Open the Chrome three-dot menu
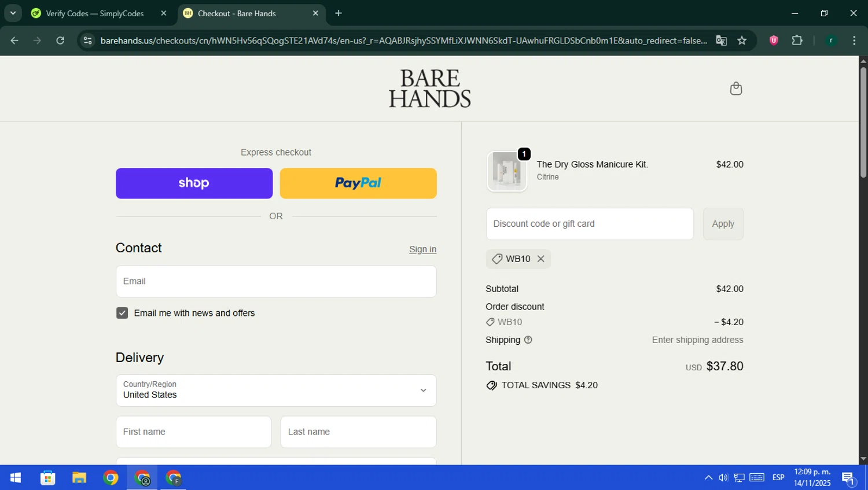 [x=854, y=40]
